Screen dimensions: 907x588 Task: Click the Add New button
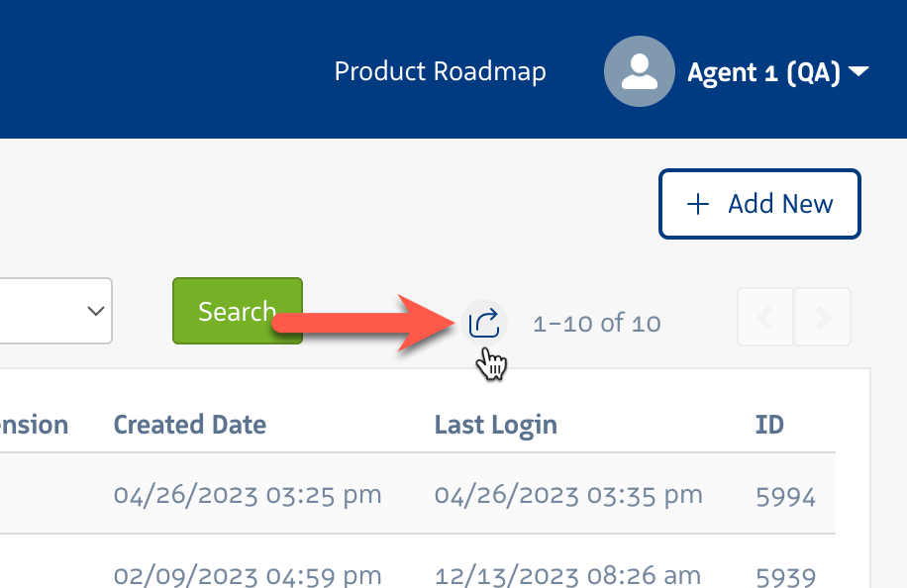(x=759, y=204)
